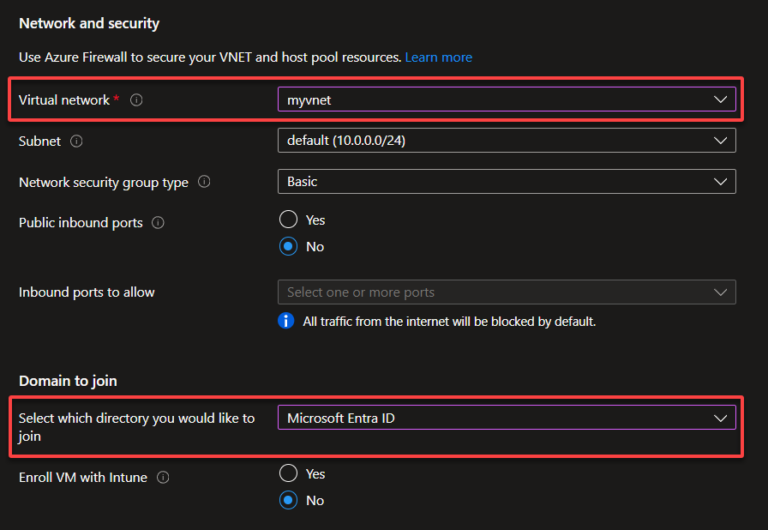Open the Virtual network dropdown showing myvnet
Image resolution: width=768 pixels, height=530 pixels.
[506, 99]
